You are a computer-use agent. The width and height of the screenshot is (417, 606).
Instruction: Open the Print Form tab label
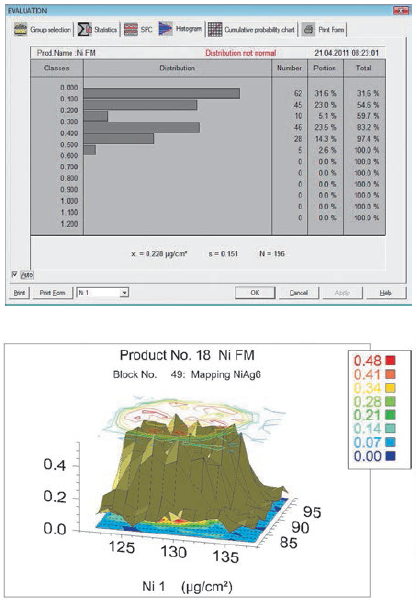point(331,30)
